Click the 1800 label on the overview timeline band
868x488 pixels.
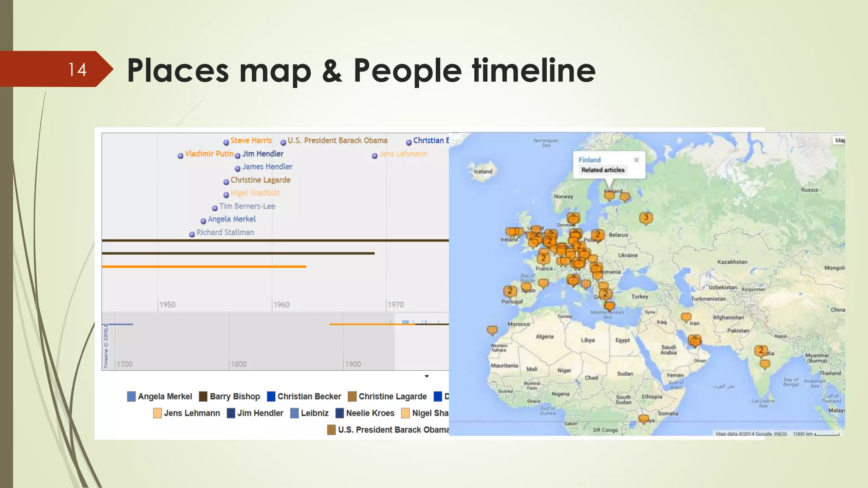pos(239,364)
